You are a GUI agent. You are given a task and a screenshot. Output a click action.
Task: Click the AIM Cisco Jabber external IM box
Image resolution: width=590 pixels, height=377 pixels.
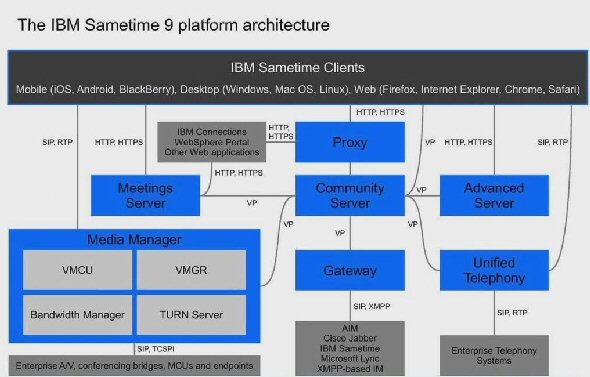click(350, 348)
